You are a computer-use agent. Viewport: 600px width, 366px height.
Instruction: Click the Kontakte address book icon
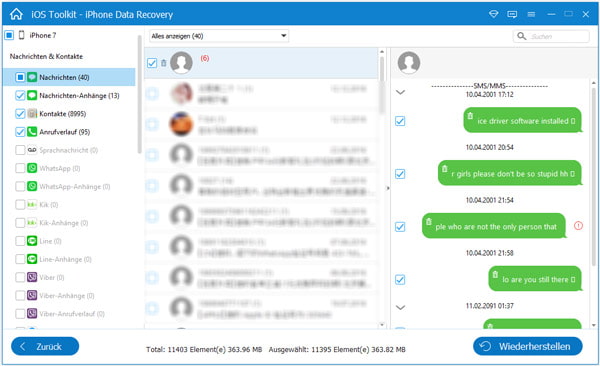coord(32,114)
